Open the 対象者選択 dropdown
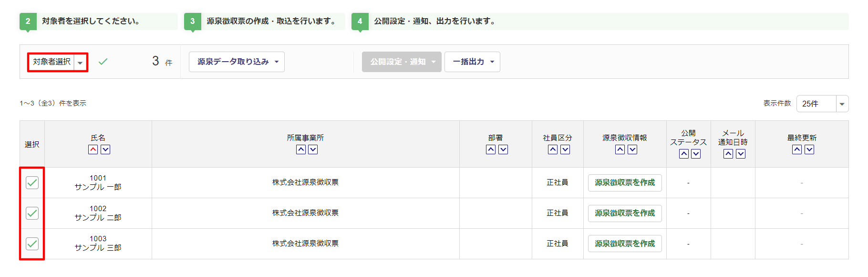 [58, 62]
